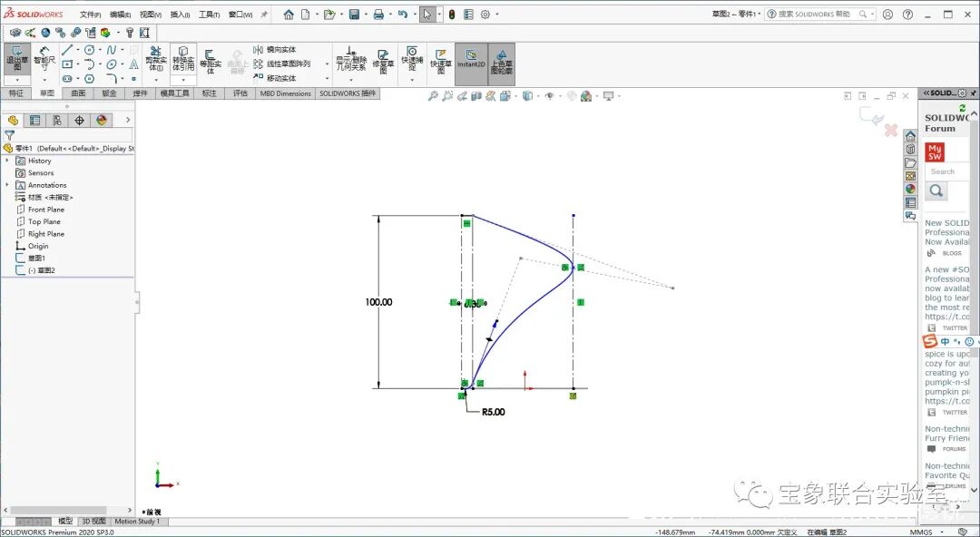Select the Corner Rectangle tool
This screenshot has width=980, height=537.
click(x=67, y=63)
